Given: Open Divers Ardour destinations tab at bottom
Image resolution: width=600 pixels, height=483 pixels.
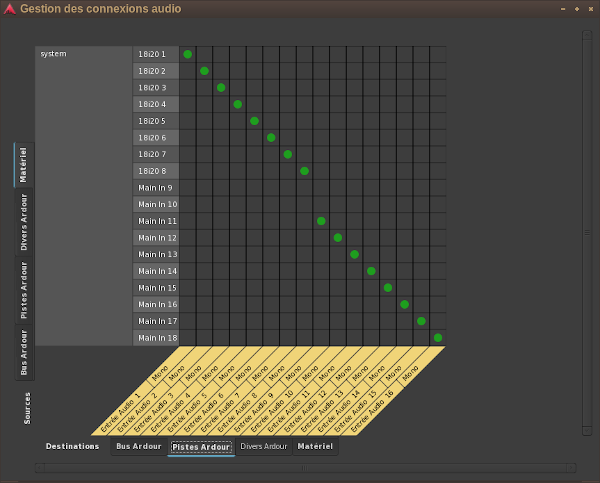Looking at the screenshot, I should 264,447.
